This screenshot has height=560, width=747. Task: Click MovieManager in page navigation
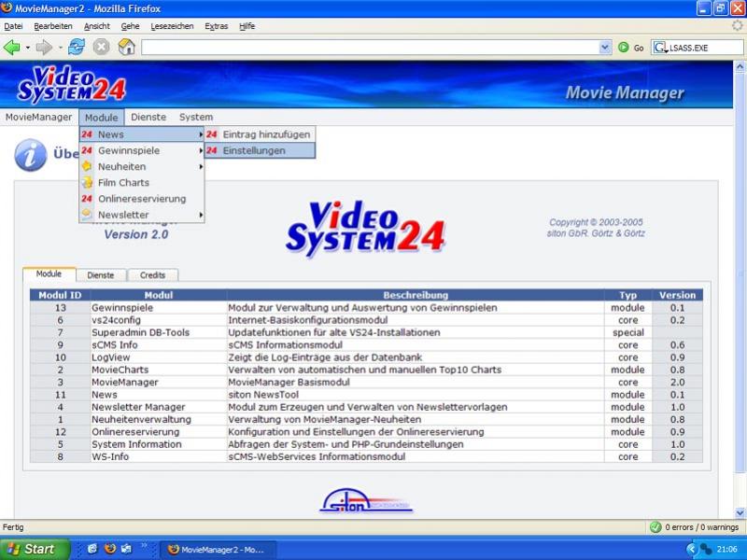coord(38,118)
